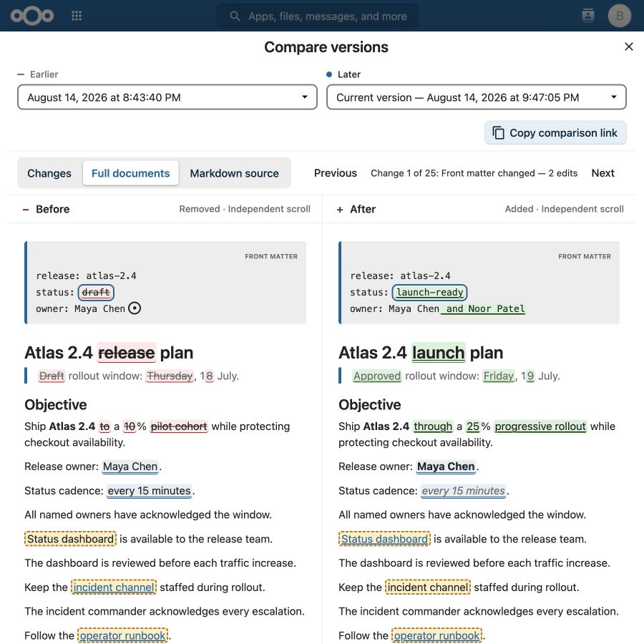Image resolution: width=644 pixels, height=644 pixels.
Task: Open the dropdown arrow of Current version selector
Action: tap(614, 97)
